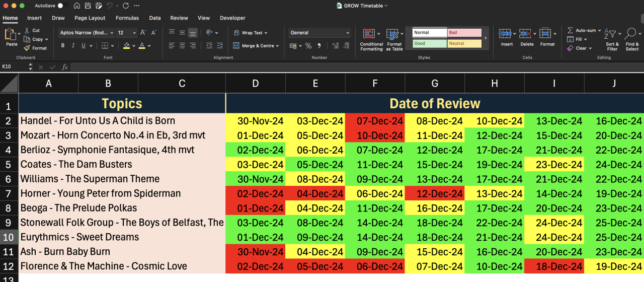The width and height of the screenshot is (644, 282).
Task: Click the Decrease Decimal icon
Action: [x=346, y=46]
